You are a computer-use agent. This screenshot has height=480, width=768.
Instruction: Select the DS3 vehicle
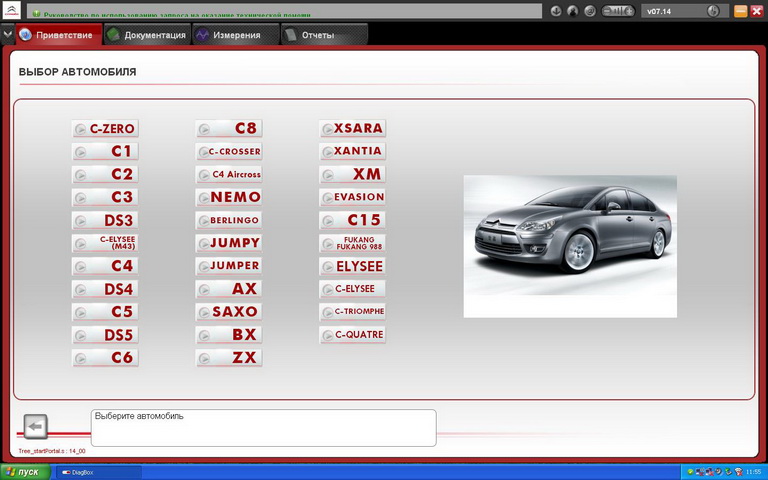coord(105,220)
